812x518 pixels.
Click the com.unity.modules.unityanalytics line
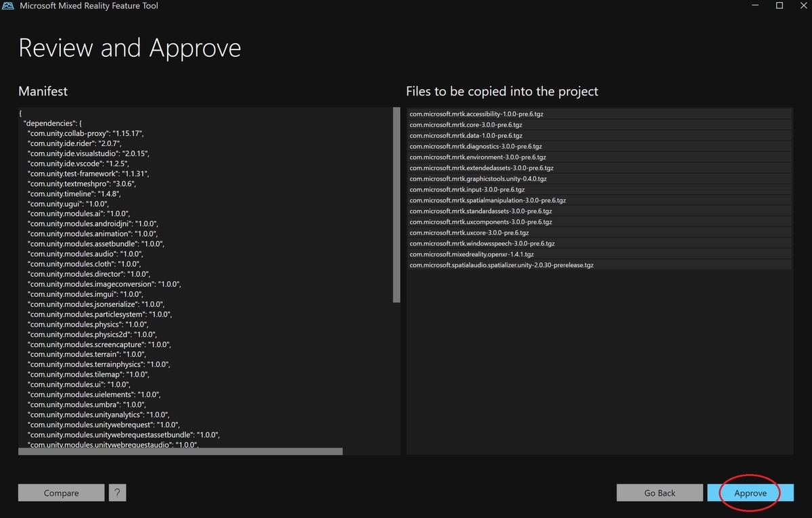tap(99, 415)
